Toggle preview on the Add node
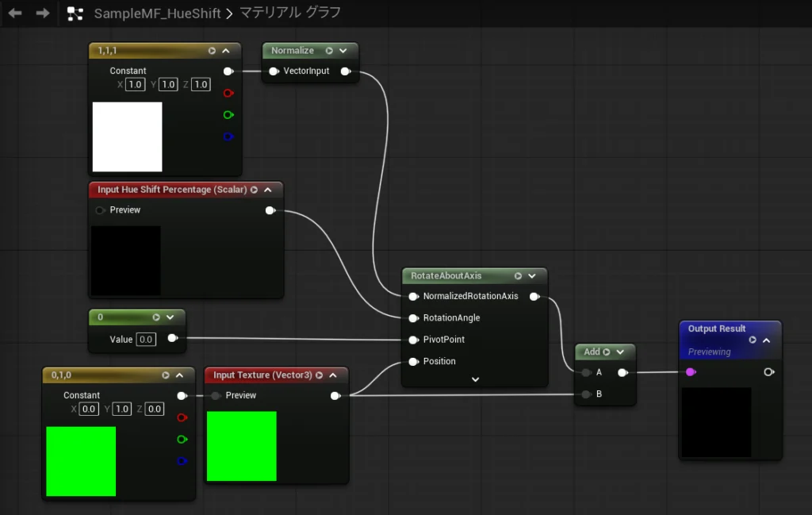This screenshot has width=812, height=515. coord(607,352)
